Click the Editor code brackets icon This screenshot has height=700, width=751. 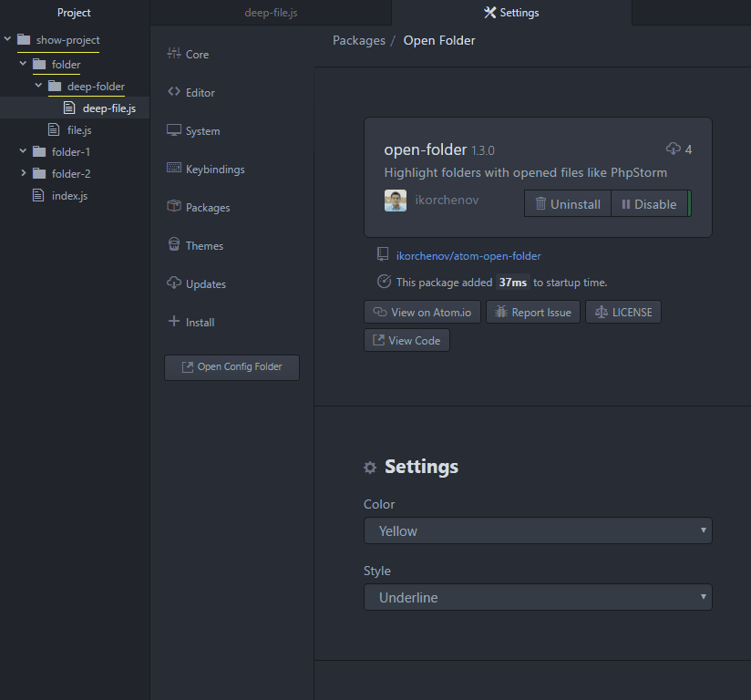click(x=174, y=91)
